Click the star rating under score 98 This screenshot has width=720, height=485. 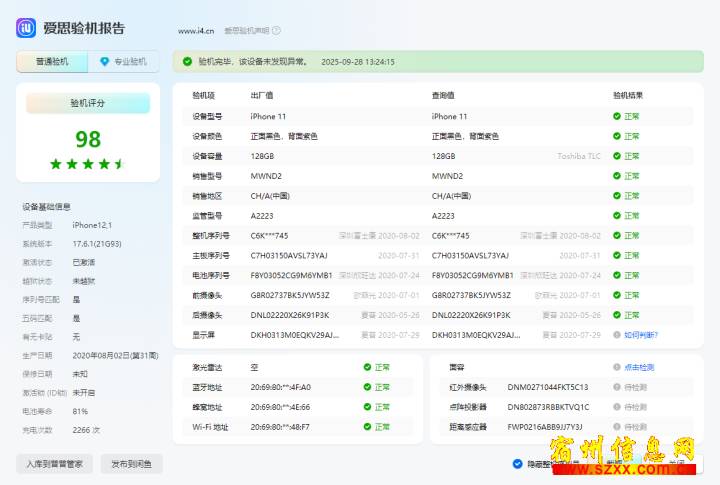88,163
